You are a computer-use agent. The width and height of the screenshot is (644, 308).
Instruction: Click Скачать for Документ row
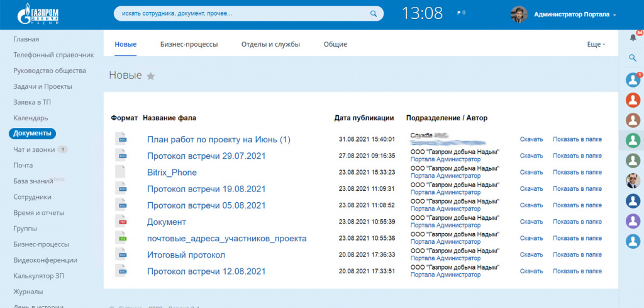tap(531, 222)
